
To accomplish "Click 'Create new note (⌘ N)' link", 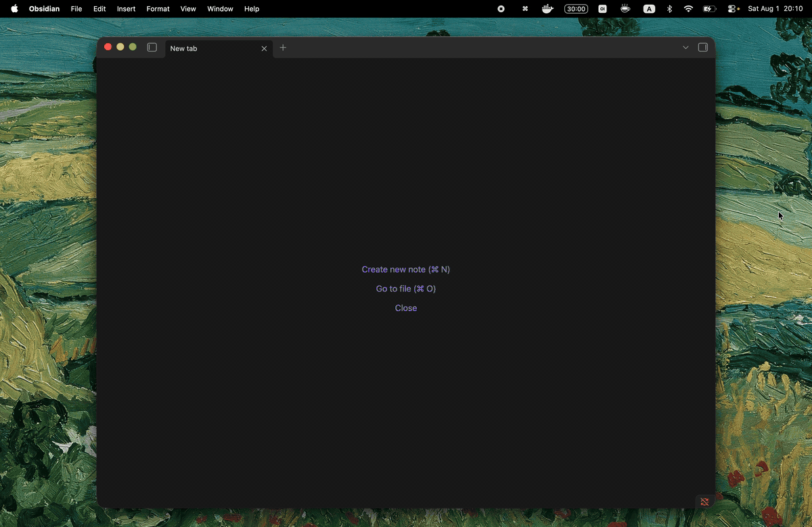I will (x=406, y=269).
